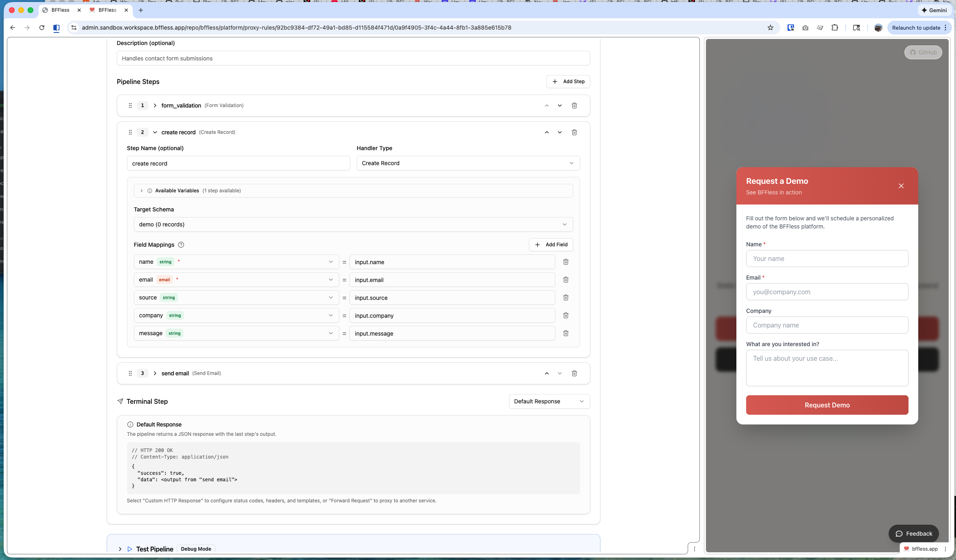Screen dimensions: 956x560
Task: Click the Add Step button
Action: tap(568, 82)
